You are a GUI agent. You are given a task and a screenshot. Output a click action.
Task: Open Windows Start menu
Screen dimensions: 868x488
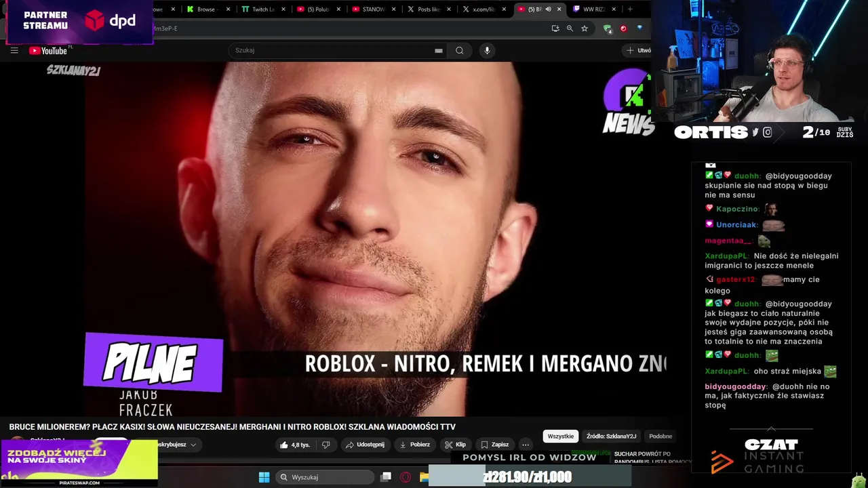tap(264, 477)
